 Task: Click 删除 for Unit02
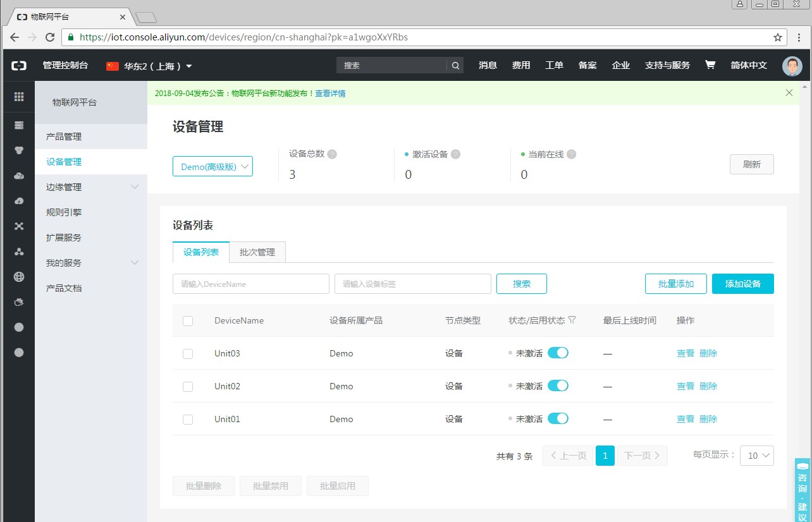(708, 386)
